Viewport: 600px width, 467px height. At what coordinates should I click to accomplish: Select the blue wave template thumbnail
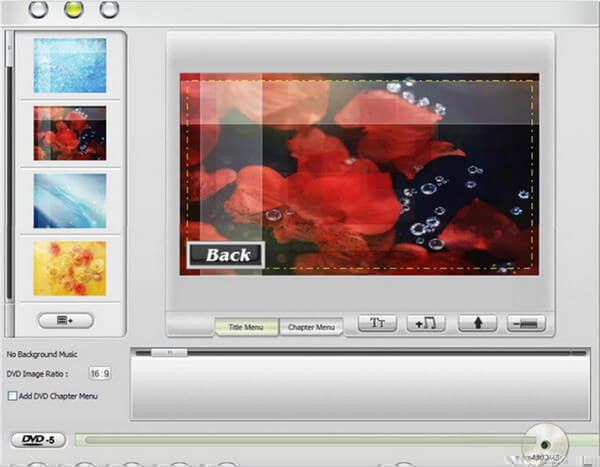(70, 201)
